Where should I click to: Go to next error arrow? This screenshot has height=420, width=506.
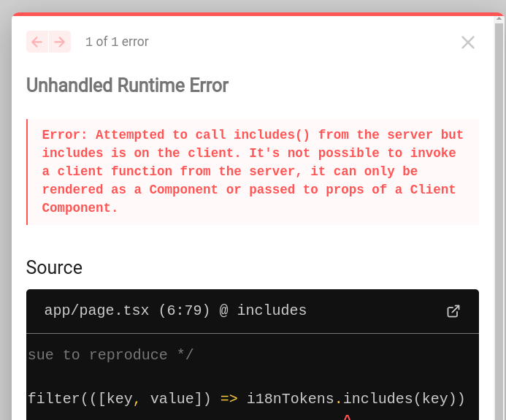(60, 42)
